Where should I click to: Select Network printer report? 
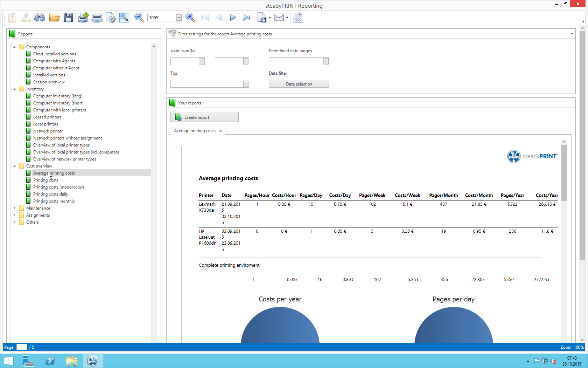[x=48, y=131]
